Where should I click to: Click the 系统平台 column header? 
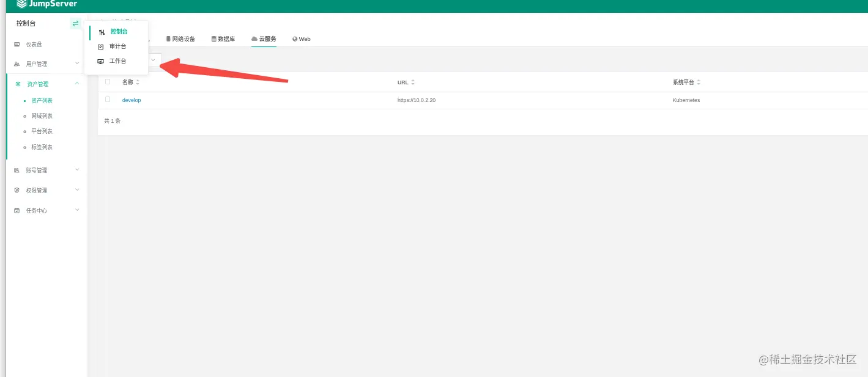coord(683,82)
